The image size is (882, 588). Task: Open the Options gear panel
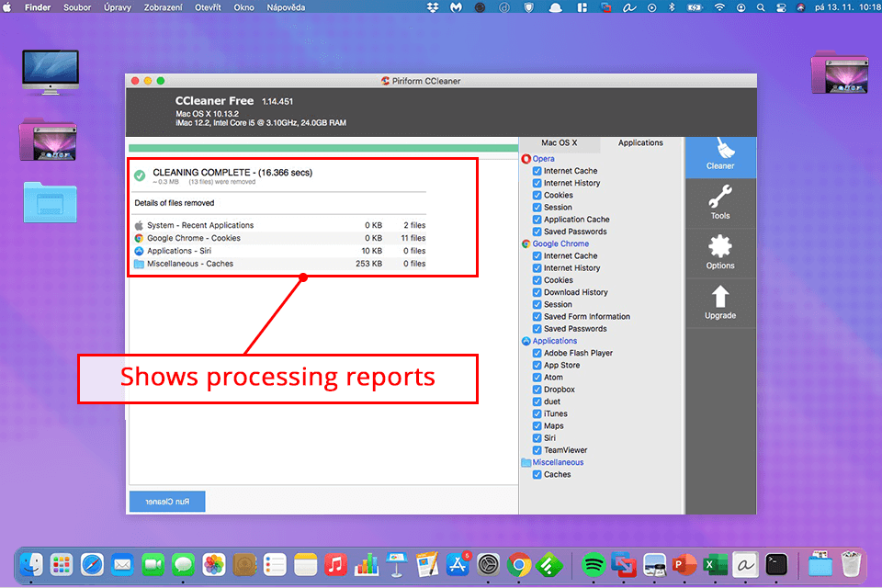720,253
